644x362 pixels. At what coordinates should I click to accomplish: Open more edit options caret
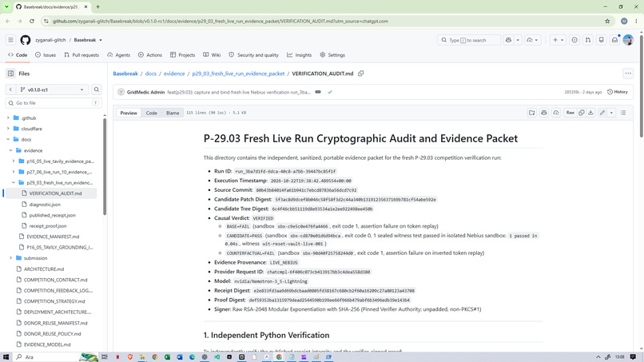(611, 113)
